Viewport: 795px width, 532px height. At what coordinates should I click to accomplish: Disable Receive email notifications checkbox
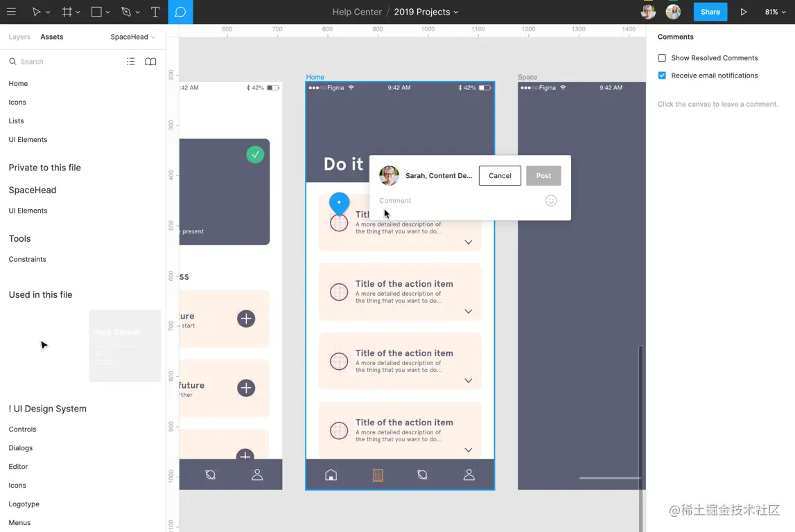point(662,75)
